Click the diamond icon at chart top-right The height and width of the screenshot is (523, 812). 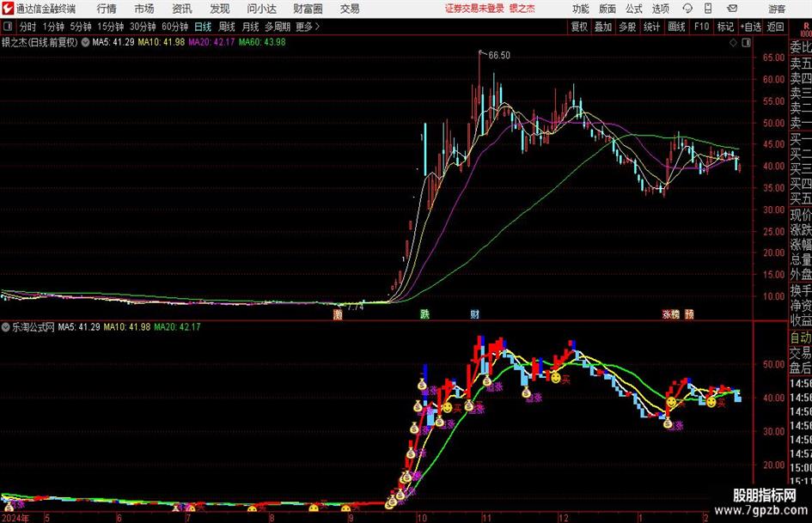click(x=733, y=43)
